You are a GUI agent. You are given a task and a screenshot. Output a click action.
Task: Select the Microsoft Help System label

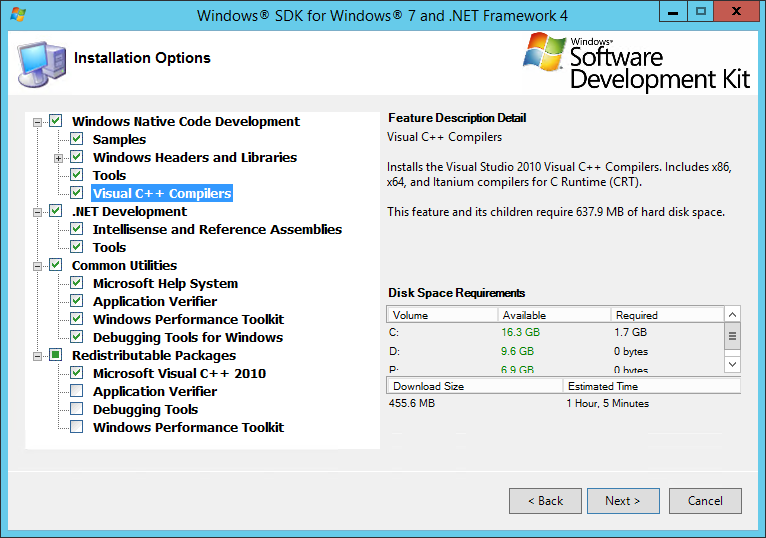tap(165, 283)
